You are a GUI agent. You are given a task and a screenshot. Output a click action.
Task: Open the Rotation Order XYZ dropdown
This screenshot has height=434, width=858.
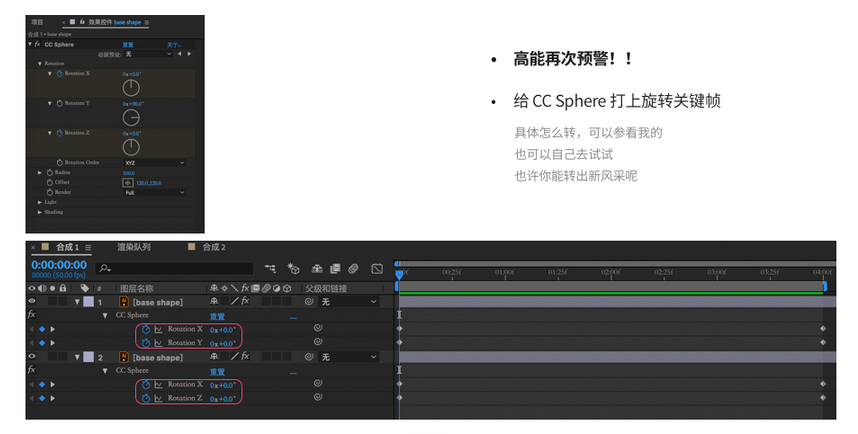(x=155, y=162)
